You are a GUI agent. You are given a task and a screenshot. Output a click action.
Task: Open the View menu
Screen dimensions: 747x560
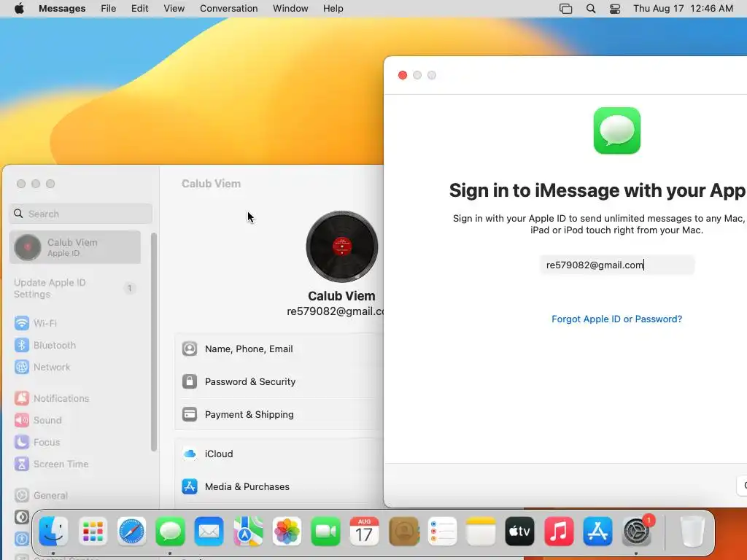(x=174, y=9)
